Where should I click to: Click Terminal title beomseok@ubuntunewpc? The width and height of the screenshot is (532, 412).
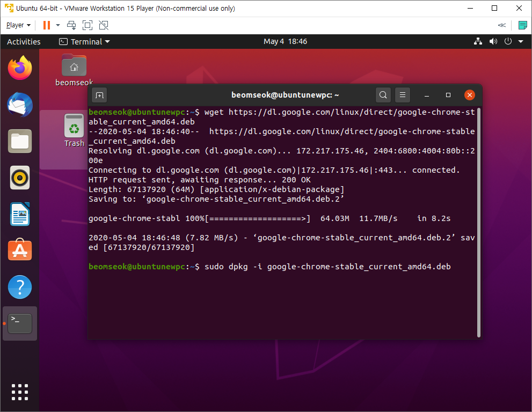(x=285, y=95)
